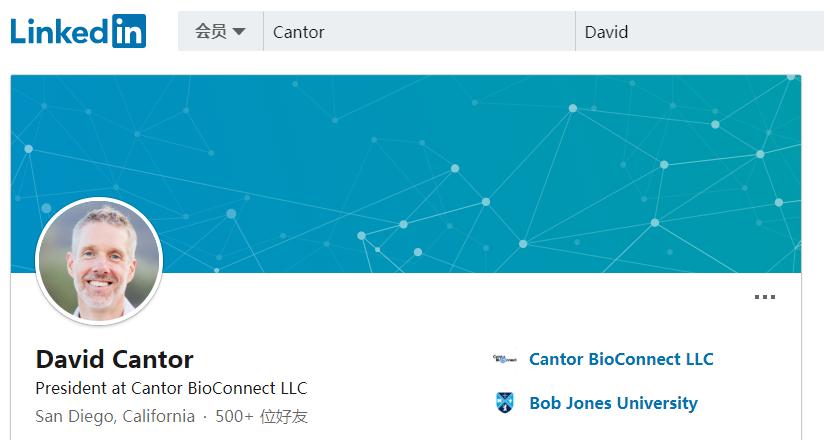Viewport: 824px width, 440px height.
Task: Click the arrow beside 会员
Action: tap(239, 32)
